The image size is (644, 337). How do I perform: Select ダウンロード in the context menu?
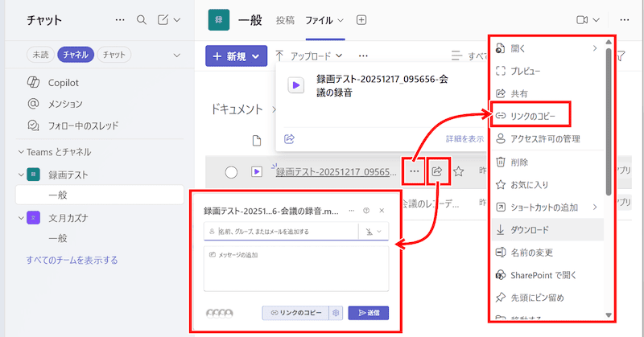535,229
